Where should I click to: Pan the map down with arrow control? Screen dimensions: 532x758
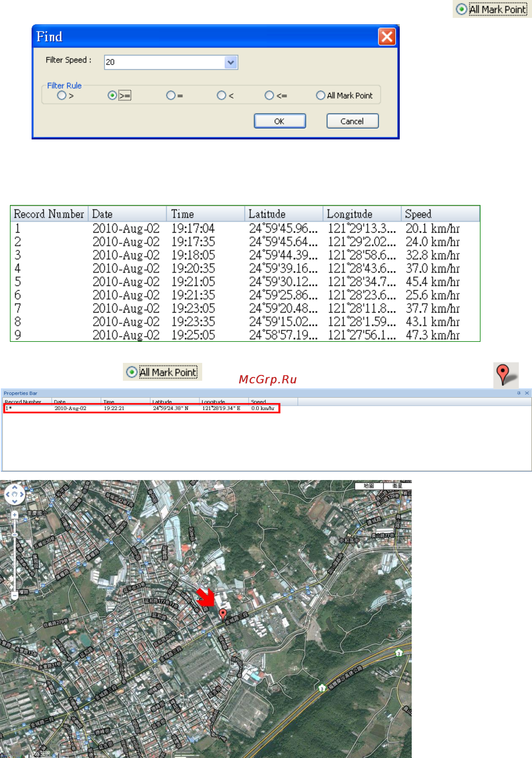pos(15,501)
